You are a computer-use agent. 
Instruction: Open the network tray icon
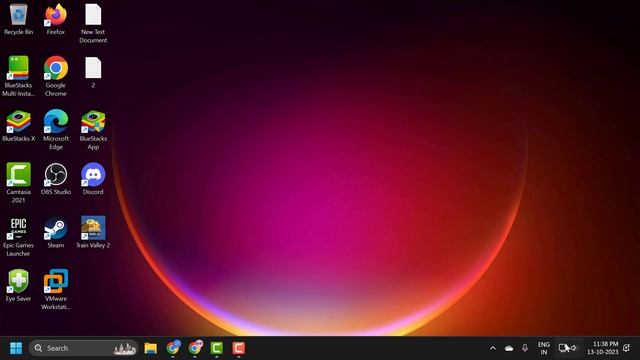tap(563, 348)
